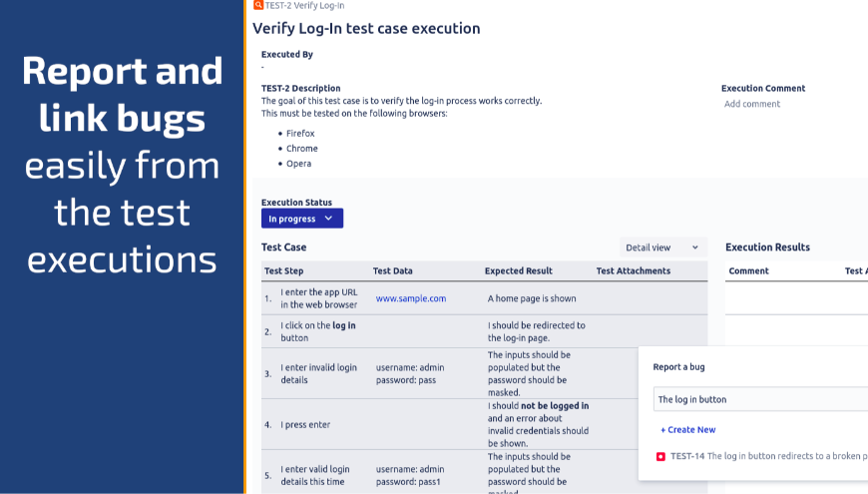
Task: Click the Test Data column header
Action: (x=392, y=270)
